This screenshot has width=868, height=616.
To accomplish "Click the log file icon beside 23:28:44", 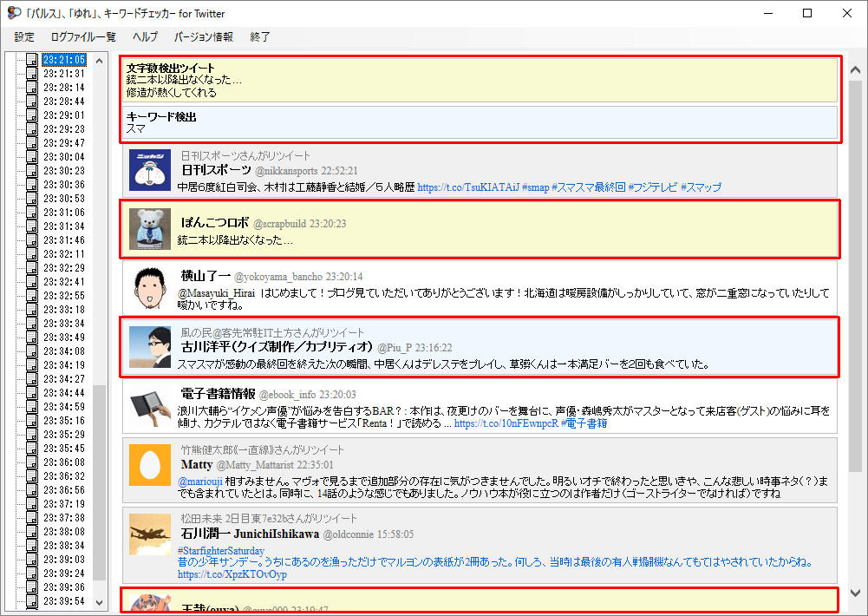I will click(x=32, y=101).
